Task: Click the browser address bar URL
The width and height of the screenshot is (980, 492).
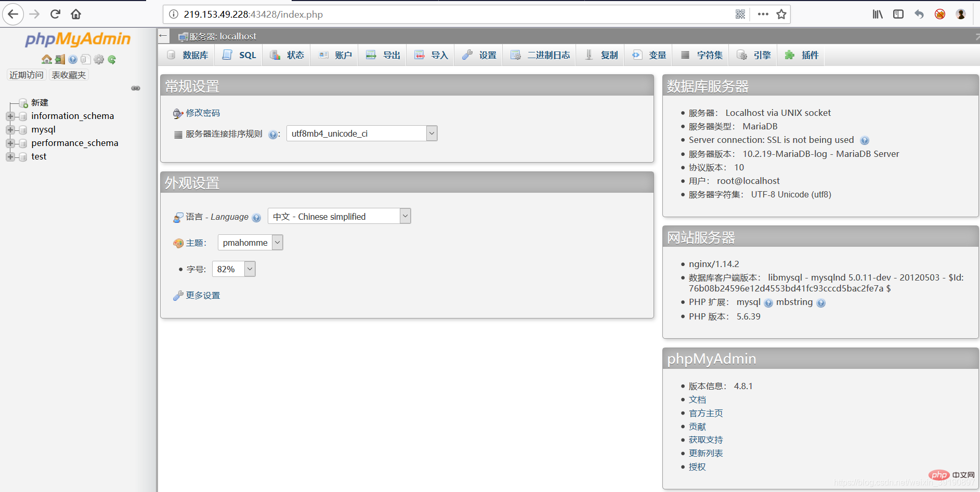Action: [x=253, y=14]
